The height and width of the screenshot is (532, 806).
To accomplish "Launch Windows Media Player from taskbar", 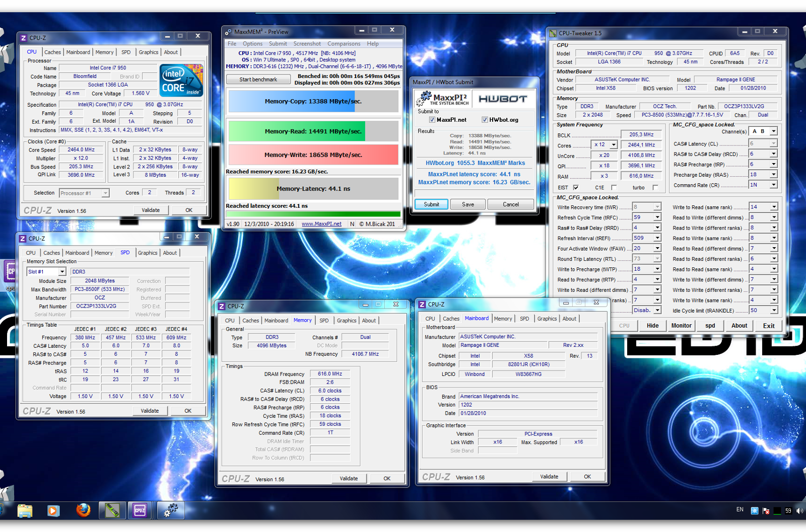I will 53,510.
